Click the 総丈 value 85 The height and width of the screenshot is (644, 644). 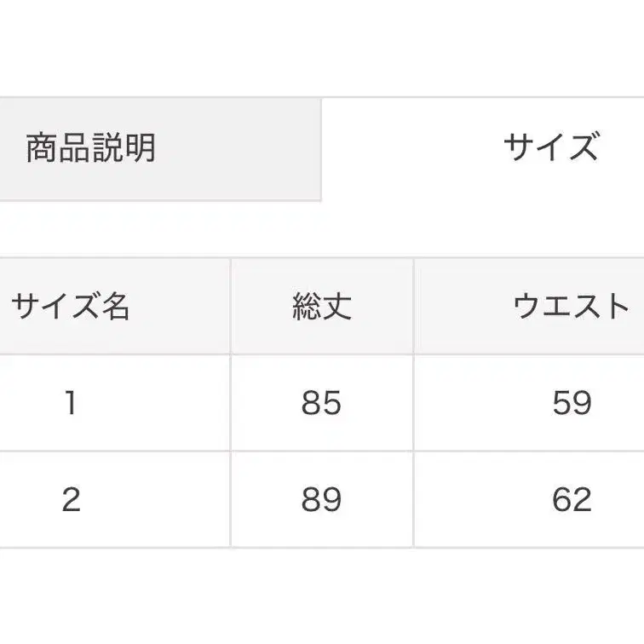321,403
